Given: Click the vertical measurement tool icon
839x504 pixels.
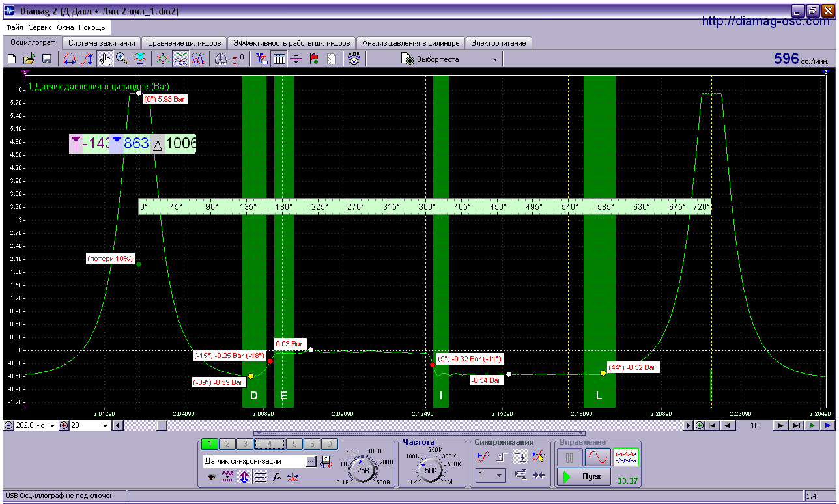Looking at the screenshot, I should click(87, 59).
